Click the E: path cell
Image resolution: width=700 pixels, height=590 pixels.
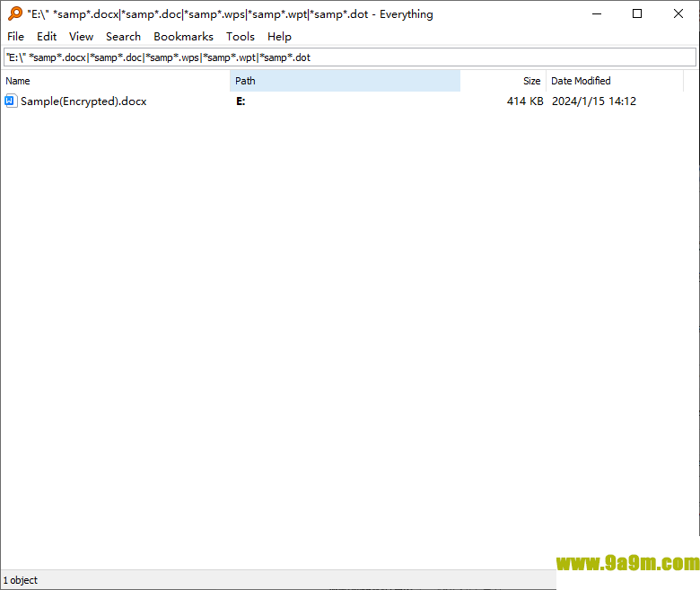pyautogui.click(x=241, y=101)
